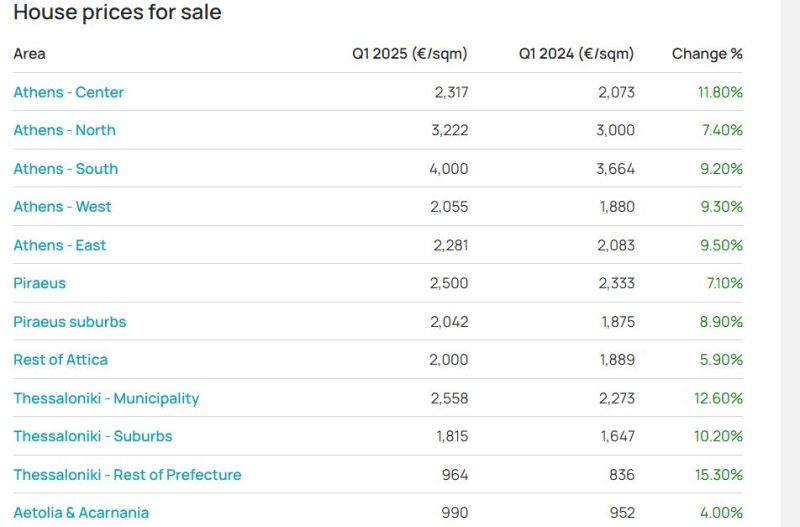The width and height of the screenshot is (800, 527).
Task: Click the 15.30% change value
Action: [718, 475]
